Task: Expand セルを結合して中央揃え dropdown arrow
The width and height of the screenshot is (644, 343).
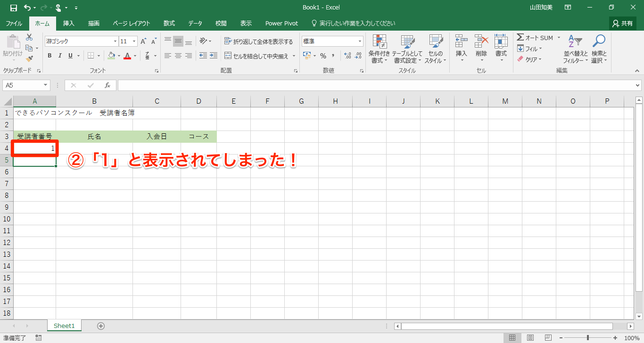Action: [x=294, y=56]
